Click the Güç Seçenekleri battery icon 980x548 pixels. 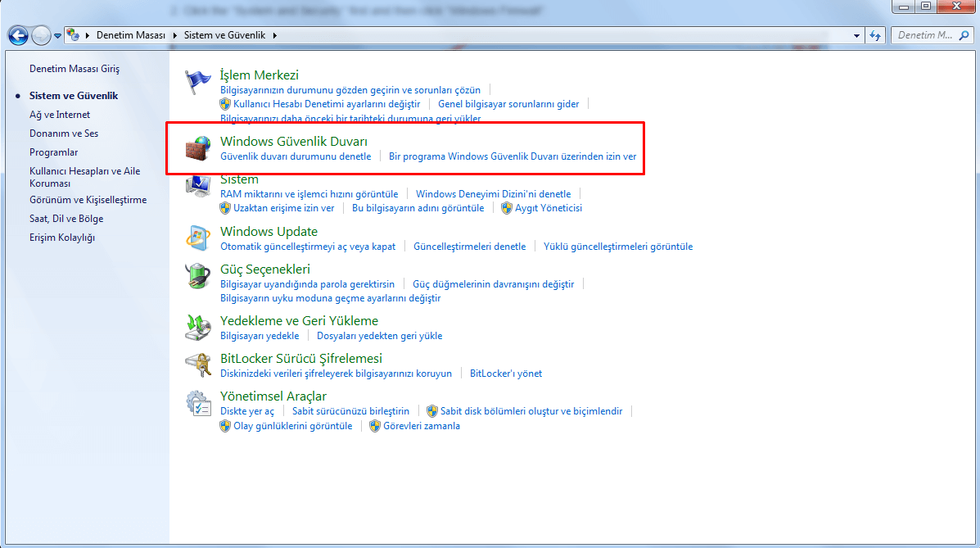(x=198, y=276)
